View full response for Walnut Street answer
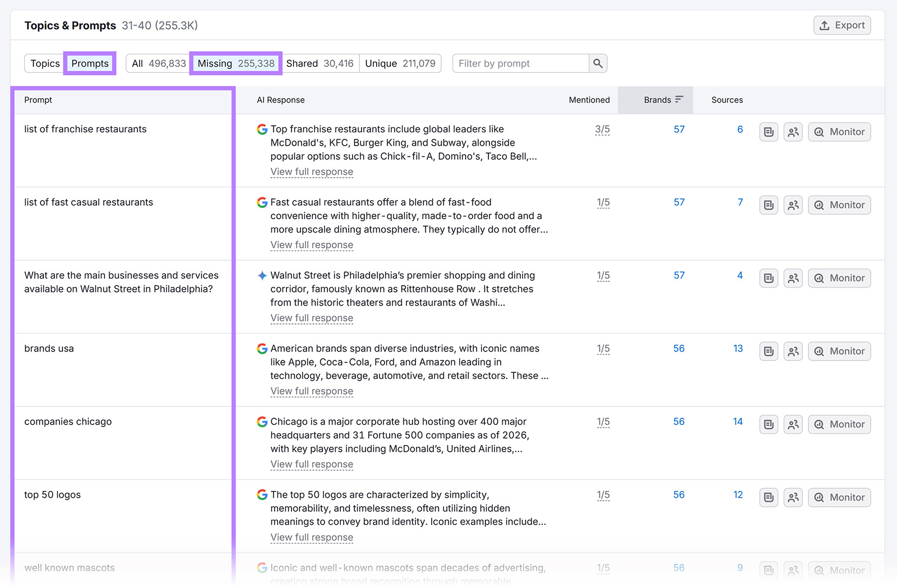This screenshot has width=897, height=588. coord(312,318)
